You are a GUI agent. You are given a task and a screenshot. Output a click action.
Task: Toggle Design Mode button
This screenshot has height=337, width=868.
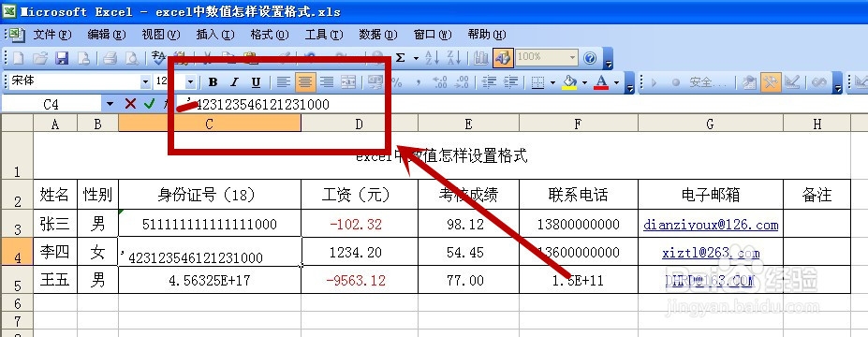tap(792, 82)
